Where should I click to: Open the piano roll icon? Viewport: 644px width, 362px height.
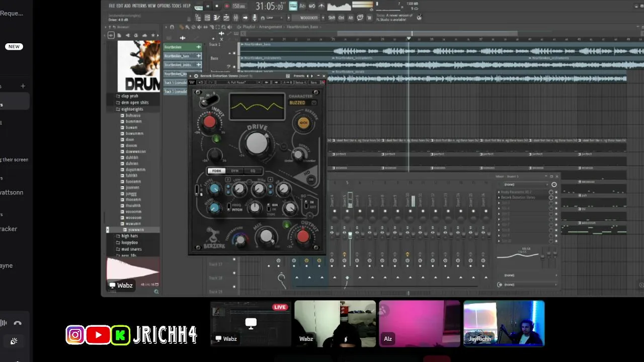(x=216, y=18)
